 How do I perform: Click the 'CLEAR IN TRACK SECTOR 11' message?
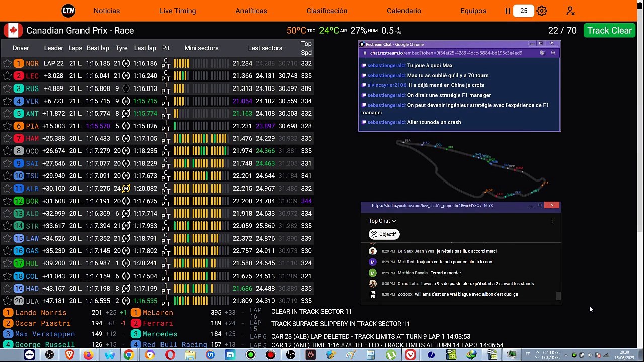click(x=311, y=312)
